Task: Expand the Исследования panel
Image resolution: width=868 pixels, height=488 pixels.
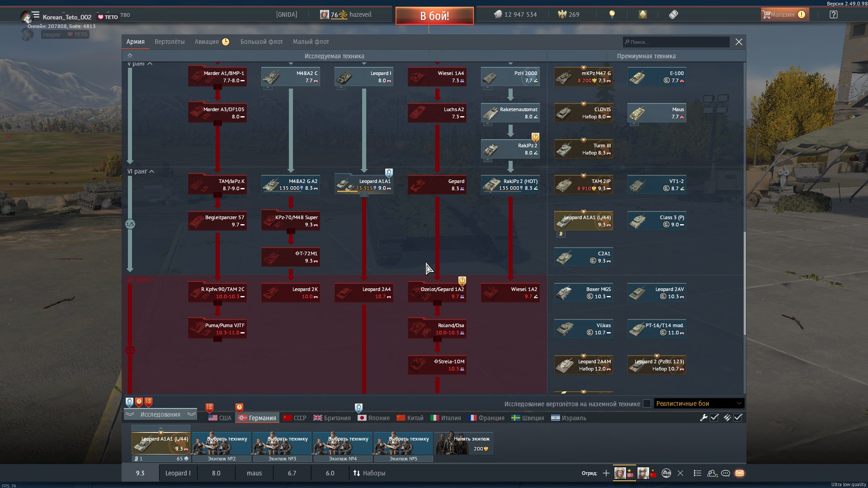Action: [x=160, y=414]
